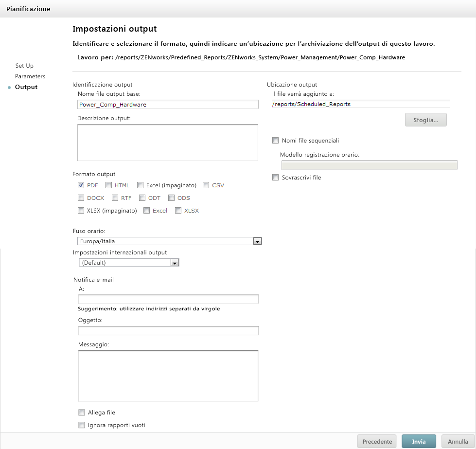Open the Output step
Viewport: 476px width, 449px height.
(x=26, y=87)
